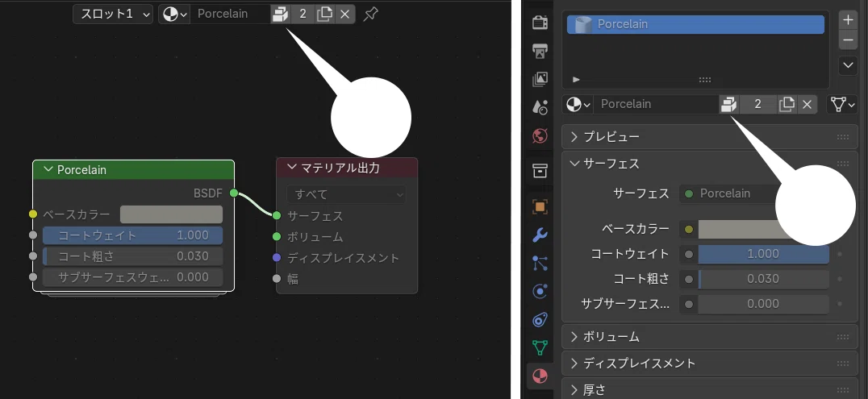
Task: Remove material slot with minus button
Action: tap(848, 39)
